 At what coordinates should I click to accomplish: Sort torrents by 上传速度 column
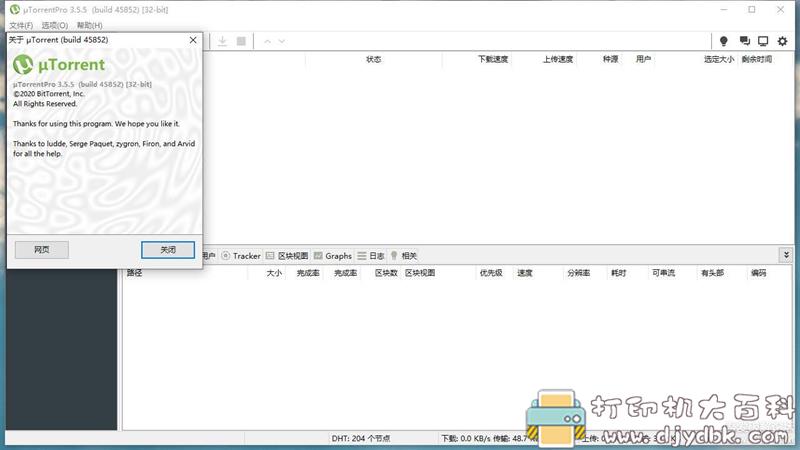[x=558, y=59]
